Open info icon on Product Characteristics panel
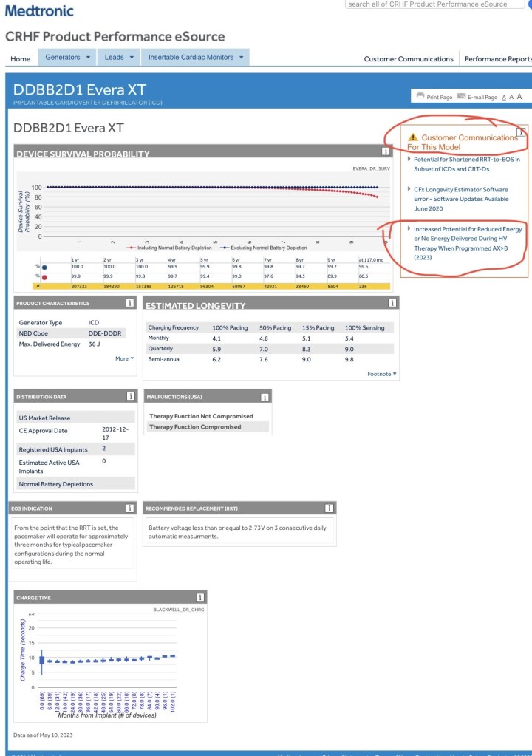This screenshot has width=532, height=756. 130,303
